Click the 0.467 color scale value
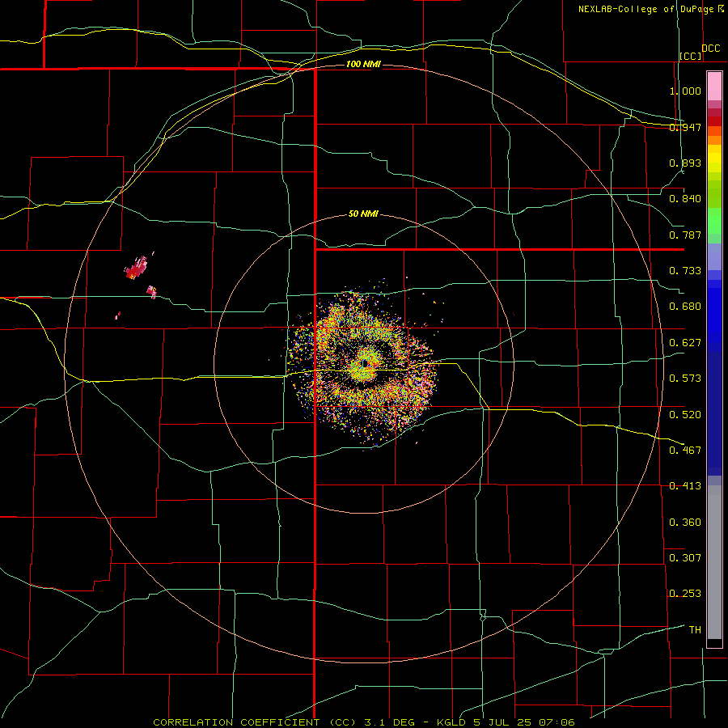728x728 pixels. pyautogui.click(x=685, y=451)
